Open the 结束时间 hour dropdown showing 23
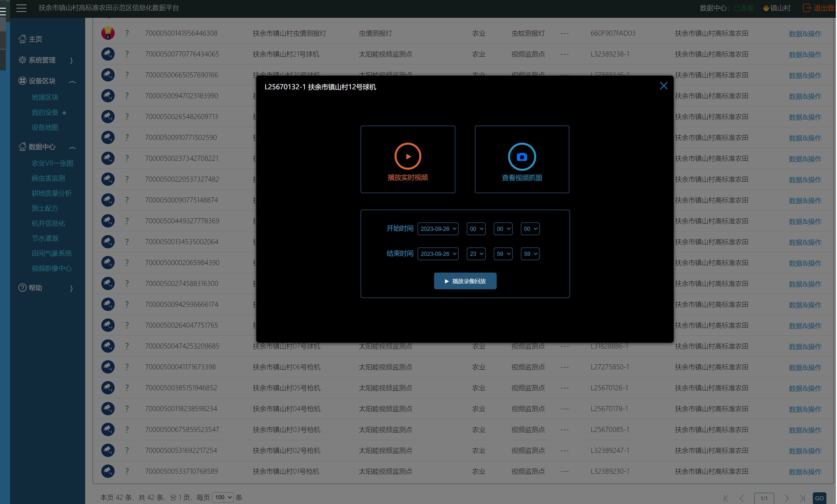The height and width of the screenshot is (504, 837). 476,254
